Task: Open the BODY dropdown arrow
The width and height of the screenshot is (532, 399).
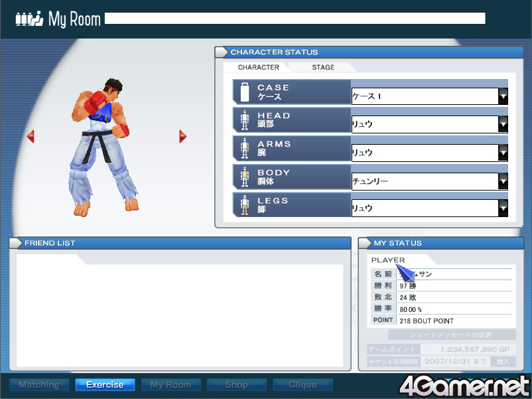Action: [503, 181]
